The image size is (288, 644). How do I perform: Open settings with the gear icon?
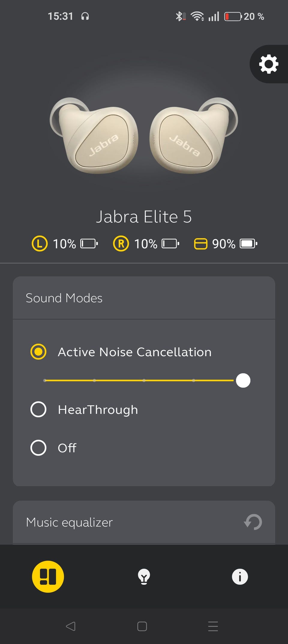tap(268, 64)
